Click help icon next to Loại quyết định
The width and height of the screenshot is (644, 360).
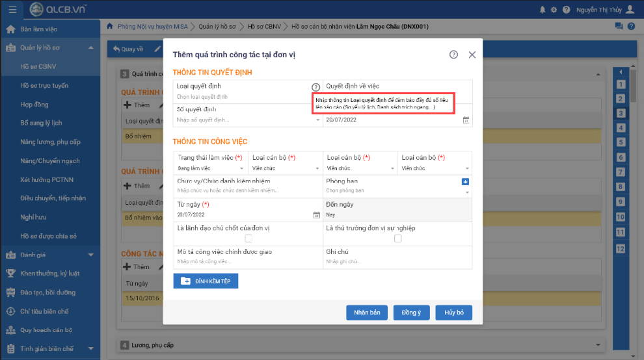(x=315, y=86)
